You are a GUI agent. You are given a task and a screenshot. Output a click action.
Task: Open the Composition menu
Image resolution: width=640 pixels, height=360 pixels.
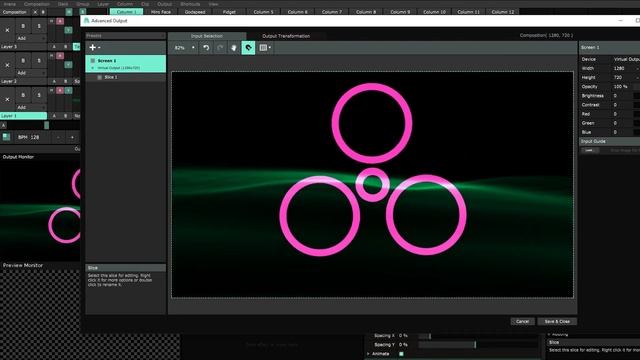(x=37, y=4)
